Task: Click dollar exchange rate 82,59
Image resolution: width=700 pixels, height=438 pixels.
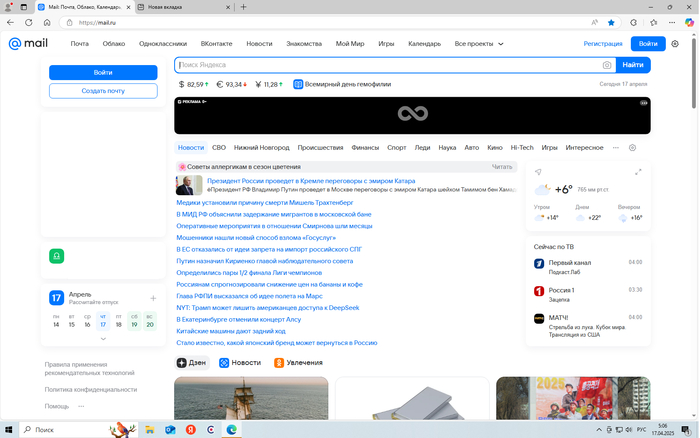Action: pos(194,84)
